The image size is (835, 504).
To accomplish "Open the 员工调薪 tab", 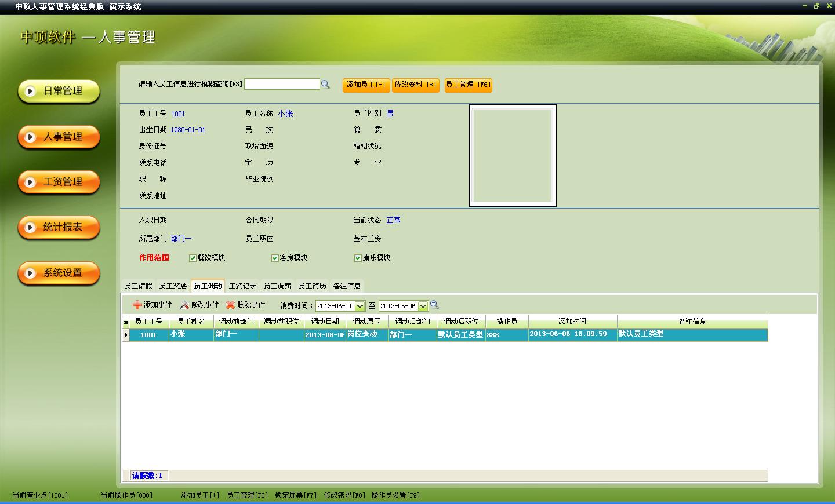I will pos(278,286).
